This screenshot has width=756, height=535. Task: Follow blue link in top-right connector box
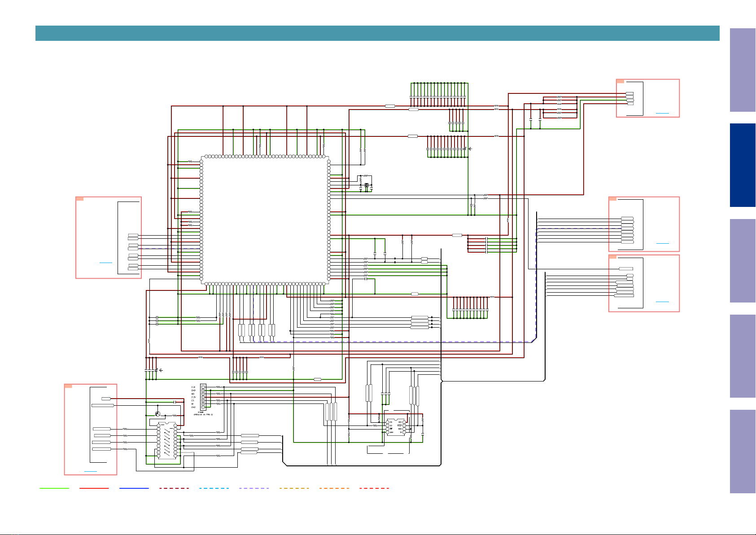(x=662, y=113)
